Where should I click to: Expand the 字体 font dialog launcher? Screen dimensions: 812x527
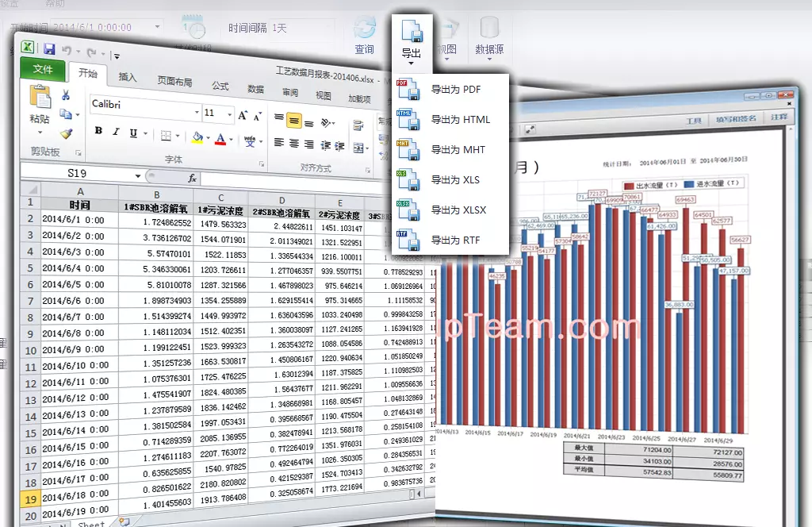point(262,164)
